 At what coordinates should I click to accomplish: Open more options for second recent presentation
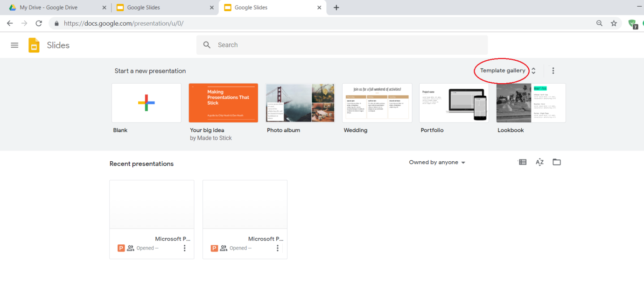[278, 248]
